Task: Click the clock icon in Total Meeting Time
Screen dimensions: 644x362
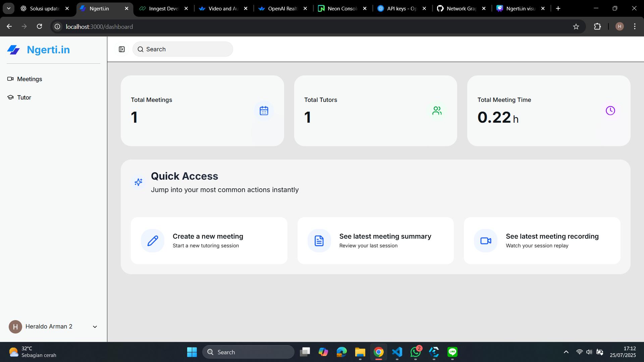Action: (x=610, y=111)
